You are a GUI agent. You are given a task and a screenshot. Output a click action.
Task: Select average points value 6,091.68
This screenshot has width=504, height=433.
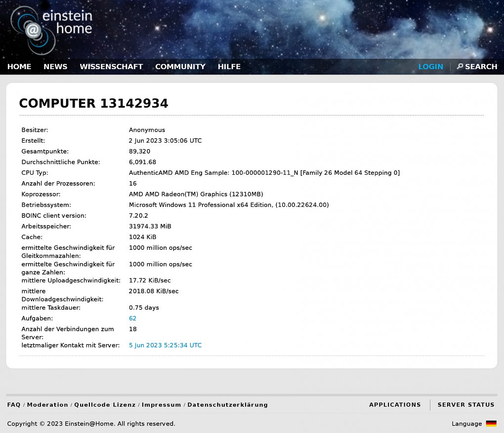click(142, 162)
